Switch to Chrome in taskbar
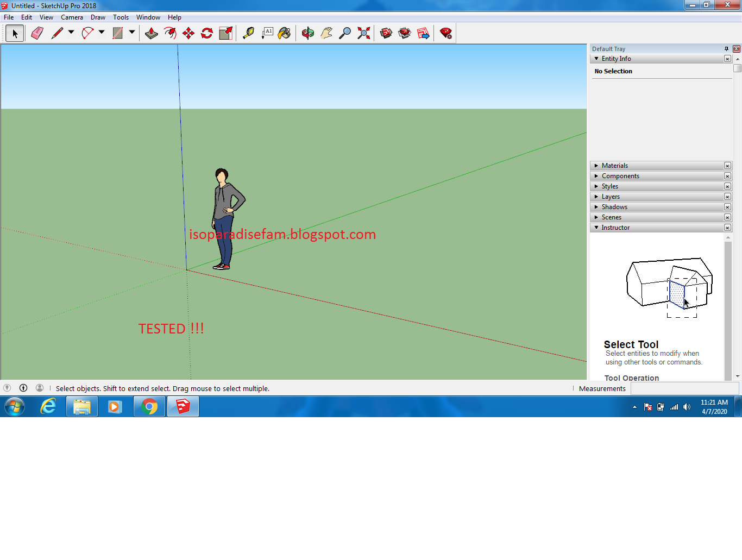The width and height of the screenshot is (742, 560). [149, 406]
